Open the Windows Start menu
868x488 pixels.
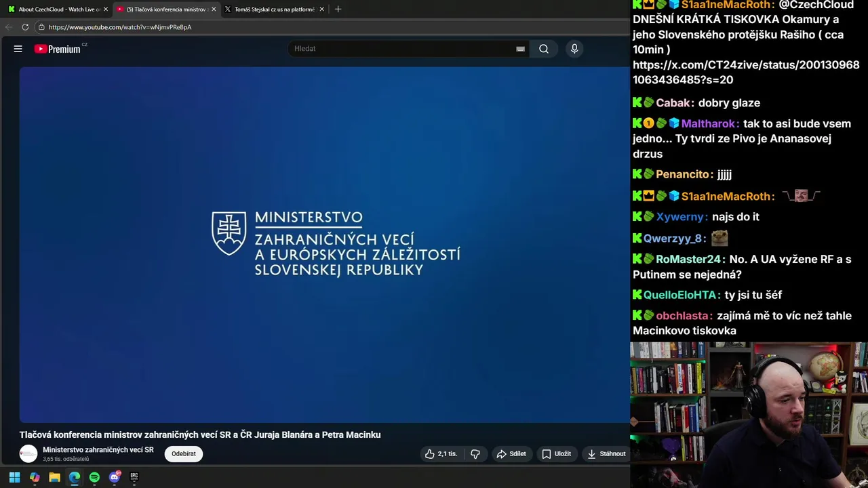point(14,477)
